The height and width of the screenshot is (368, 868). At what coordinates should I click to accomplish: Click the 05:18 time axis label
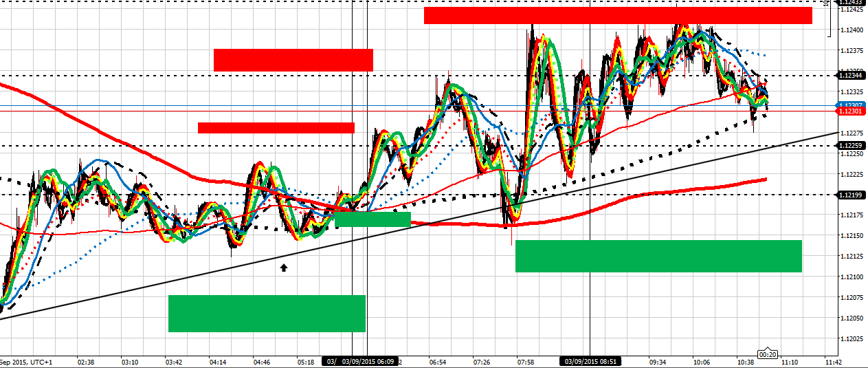(x=306, y=361)
